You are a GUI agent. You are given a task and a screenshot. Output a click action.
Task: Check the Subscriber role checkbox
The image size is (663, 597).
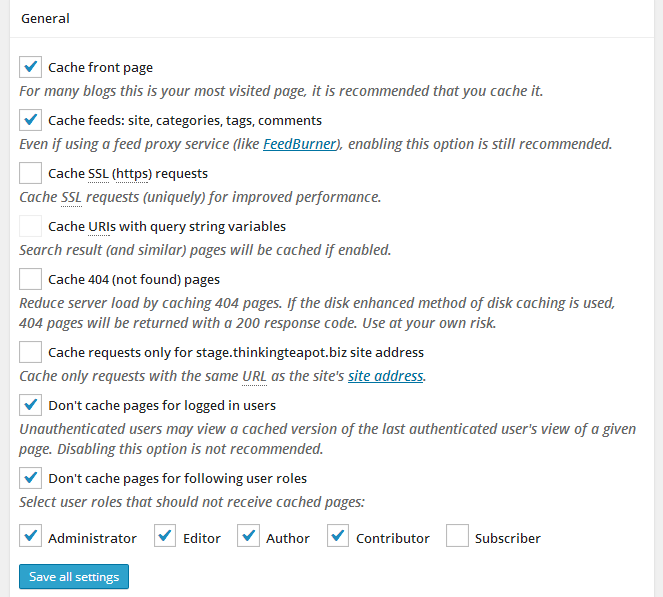[x=457, y=537]
